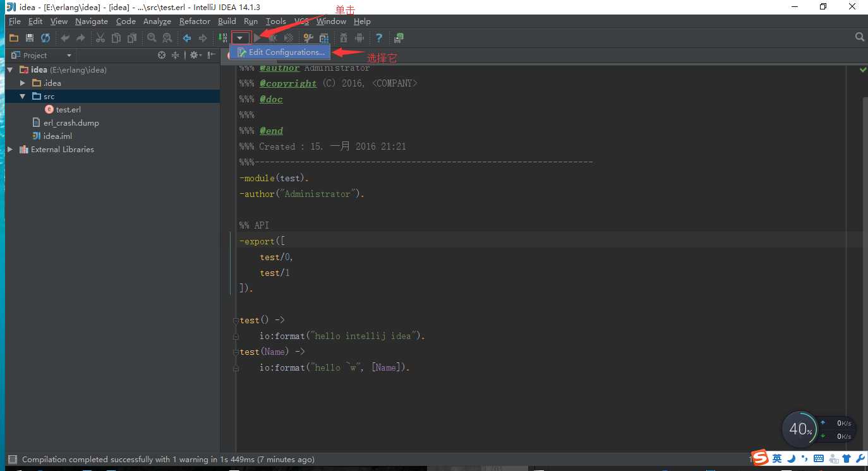Click the AVD Manager android icon
Viewport: 868px width, 471px height.
coord(359,38)
